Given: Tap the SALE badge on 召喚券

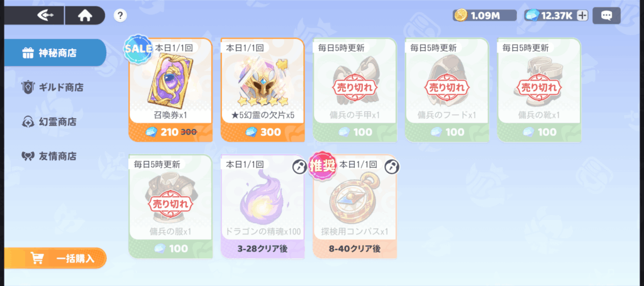Looking at the screenshot, I should coord(138,48).
